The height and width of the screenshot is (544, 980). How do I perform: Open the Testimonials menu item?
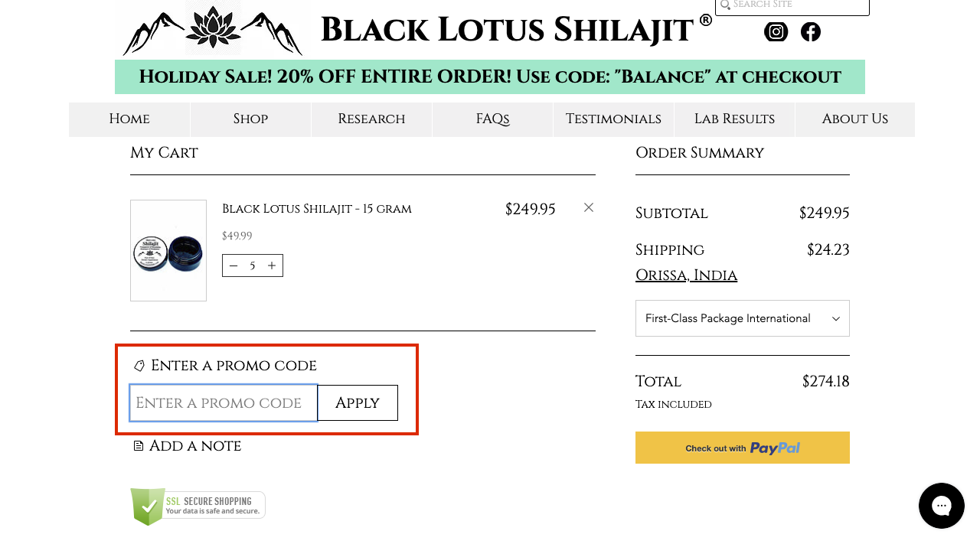click(x=613, y=119)
